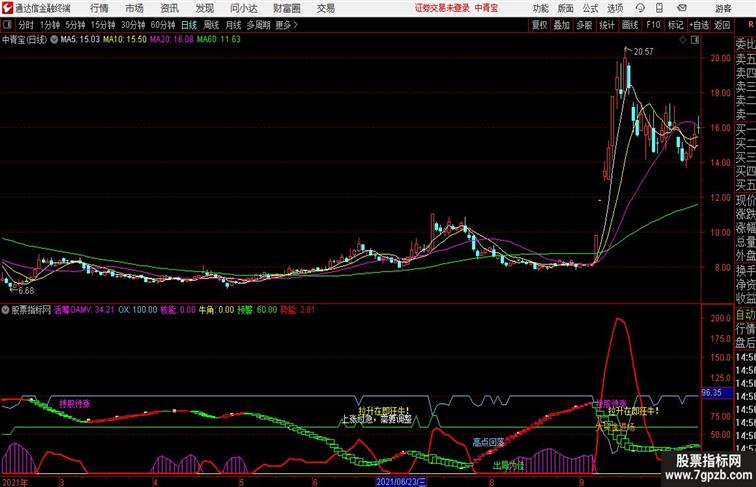
Task: Click the 2021年 label on the time axis
Action: (15, 482)
